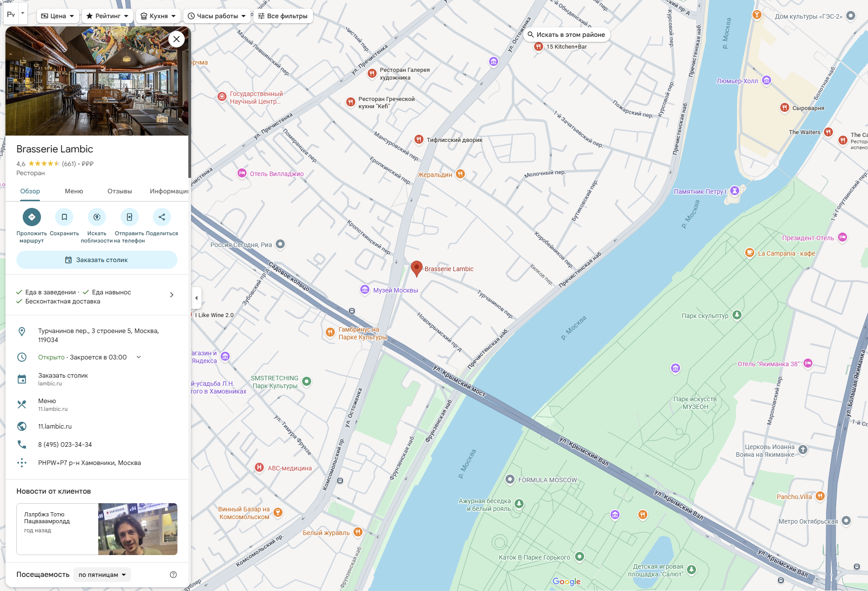The image size is (868, 591).
Task: Open the SMSTRETCHING Парк Культуры marker
Action: [307, 381]
